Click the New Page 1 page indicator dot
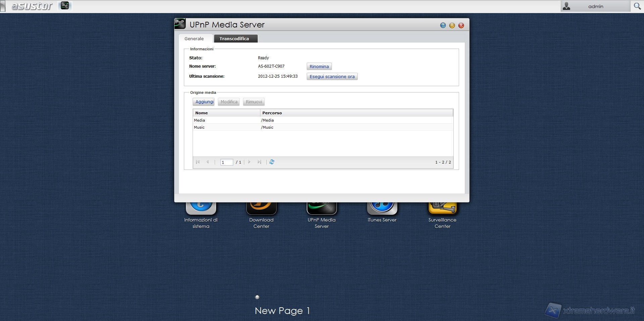The height and width of the screenshot is (321, 644). tap(257, 297)
